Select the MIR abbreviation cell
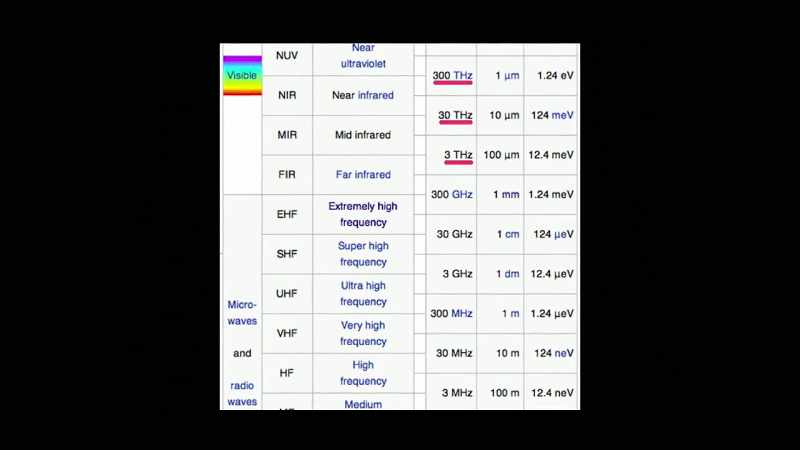 coord(287,135)
